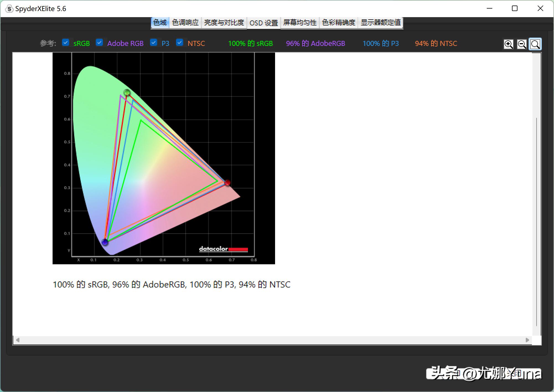Click the zoom in magnifier icon
The height and width of the screenshot is (392, 554).
pos(508,44)
